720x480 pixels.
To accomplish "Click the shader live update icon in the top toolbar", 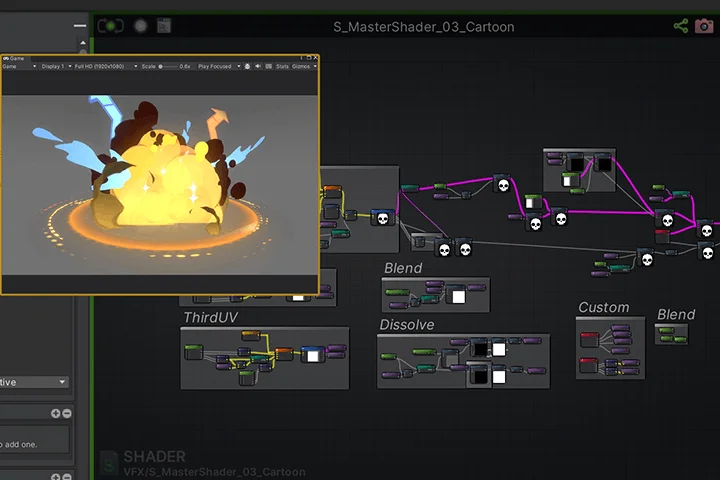I will (110, 26).
